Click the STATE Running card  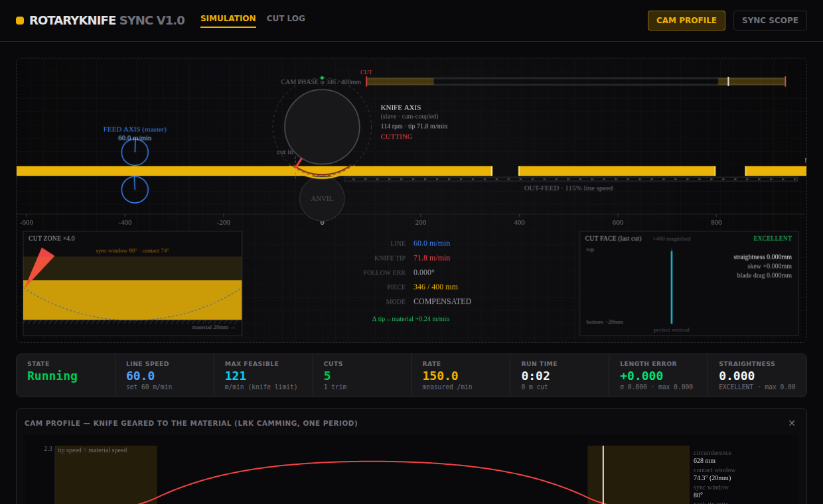tap(66, 375)
